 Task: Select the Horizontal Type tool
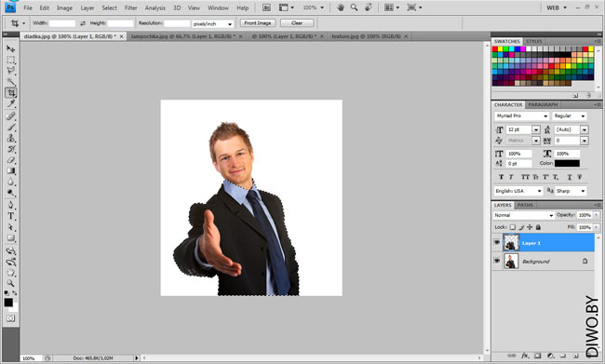click(x=11, y=216)
